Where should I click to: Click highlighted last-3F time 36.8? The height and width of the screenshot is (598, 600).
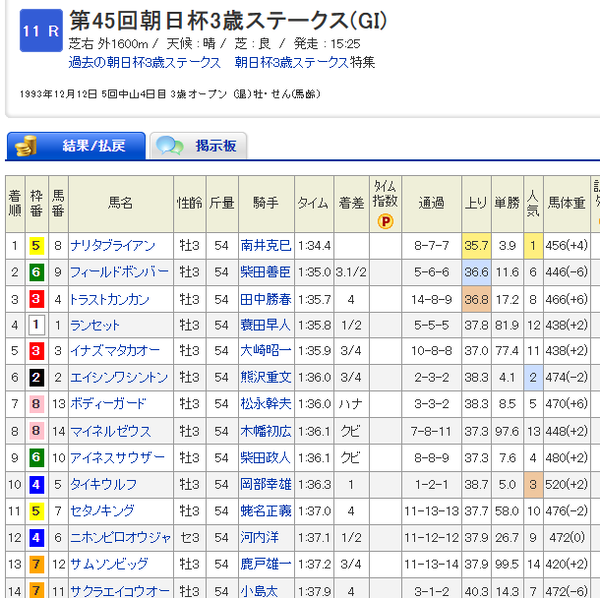476,299
